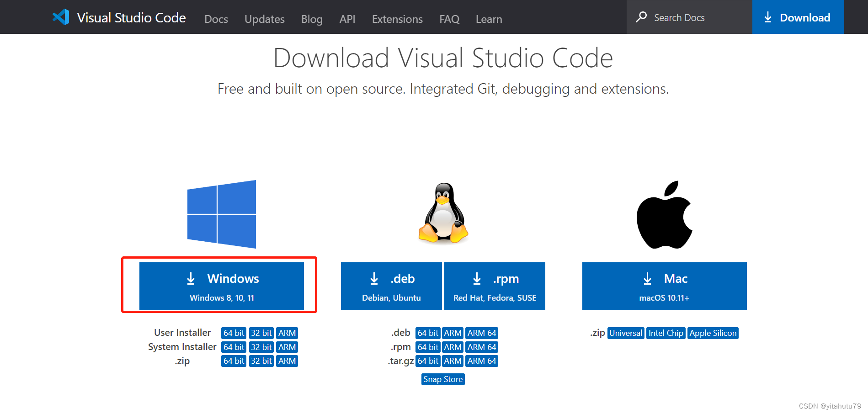Open the Docs menu item

pyautogui.click(x=216, y=19)
